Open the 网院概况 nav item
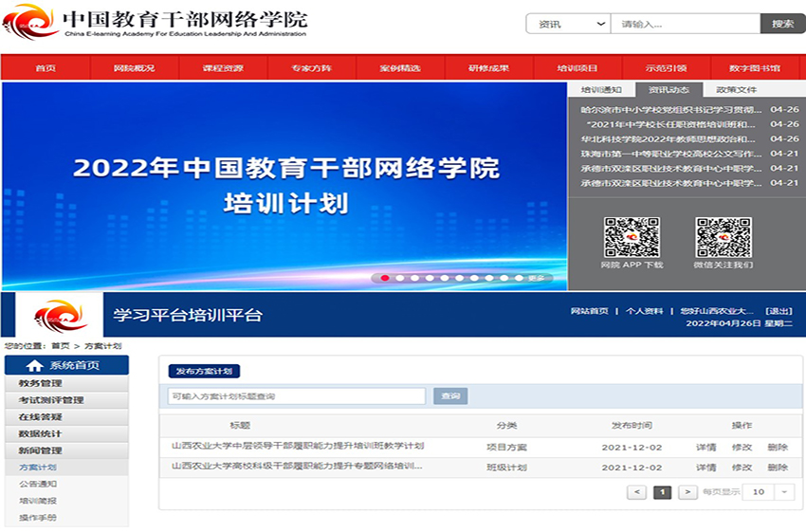 tap(134, 68)
